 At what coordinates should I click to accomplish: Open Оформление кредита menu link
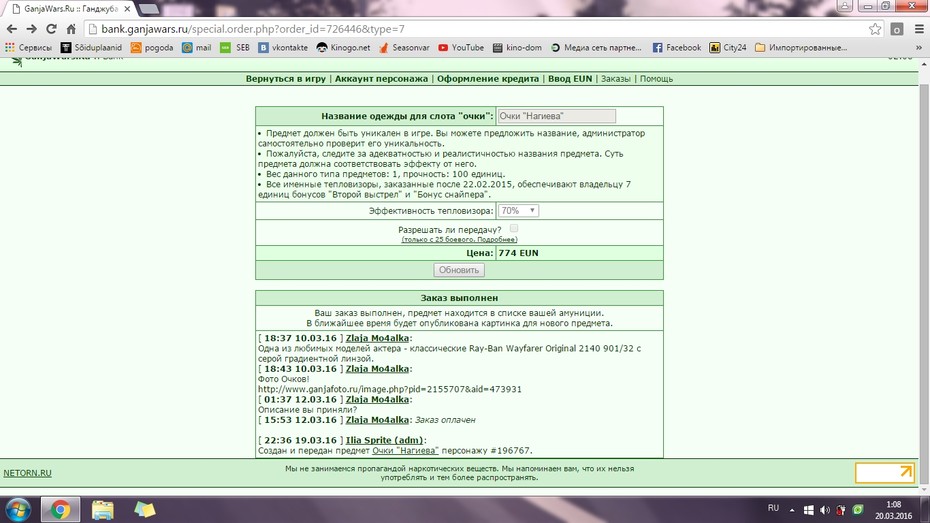[488, 78]
